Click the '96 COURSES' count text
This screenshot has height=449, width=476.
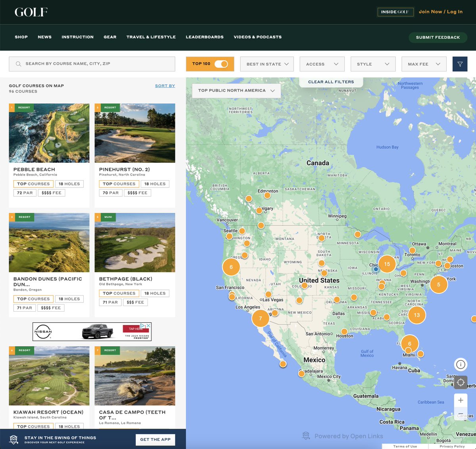tap(23, 91)
